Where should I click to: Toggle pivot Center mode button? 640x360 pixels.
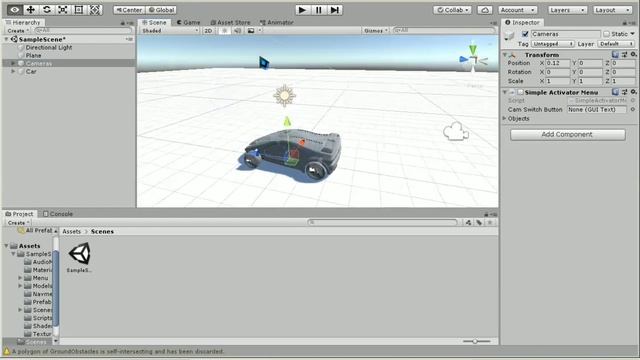click(129, 10)
